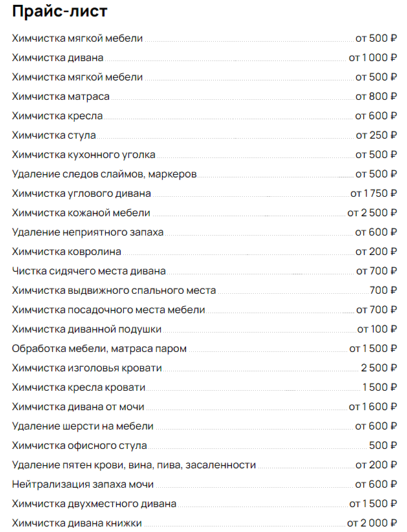Click Удаление следов слаймов, маркеров
407x532 pixels.
(104, 174)
